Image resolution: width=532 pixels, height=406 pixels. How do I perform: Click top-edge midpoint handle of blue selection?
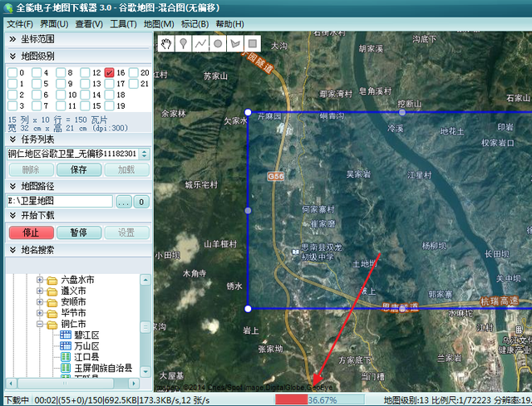402,112
